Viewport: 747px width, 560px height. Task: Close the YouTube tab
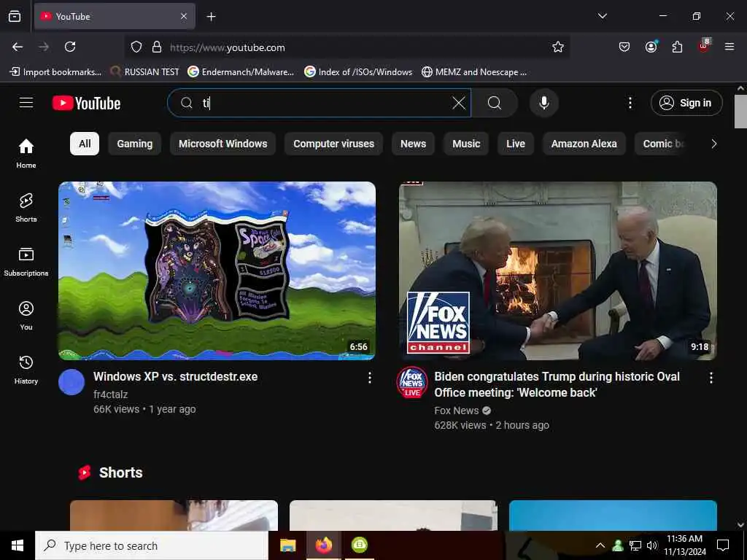184,17
